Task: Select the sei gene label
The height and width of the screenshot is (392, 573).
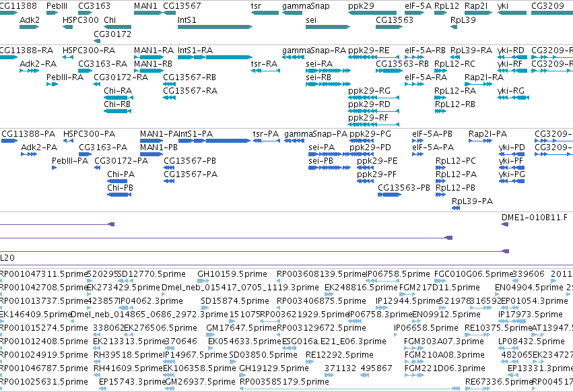Action: click(311, 20)
